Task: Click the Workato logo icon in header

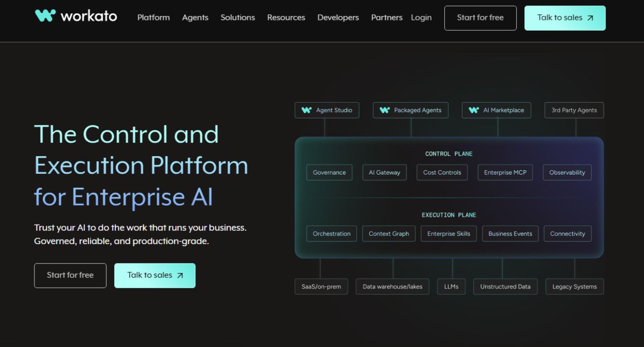Action: (45, 16)
